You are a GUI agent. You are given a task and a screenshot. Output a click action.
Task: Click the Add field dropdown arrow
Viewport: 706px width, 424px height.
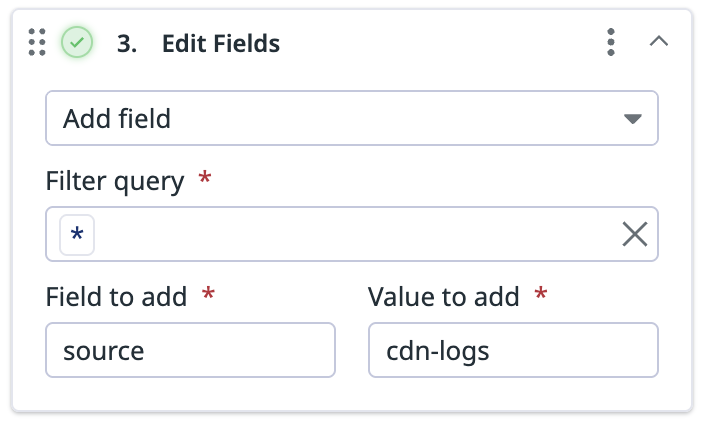point(633,119)
